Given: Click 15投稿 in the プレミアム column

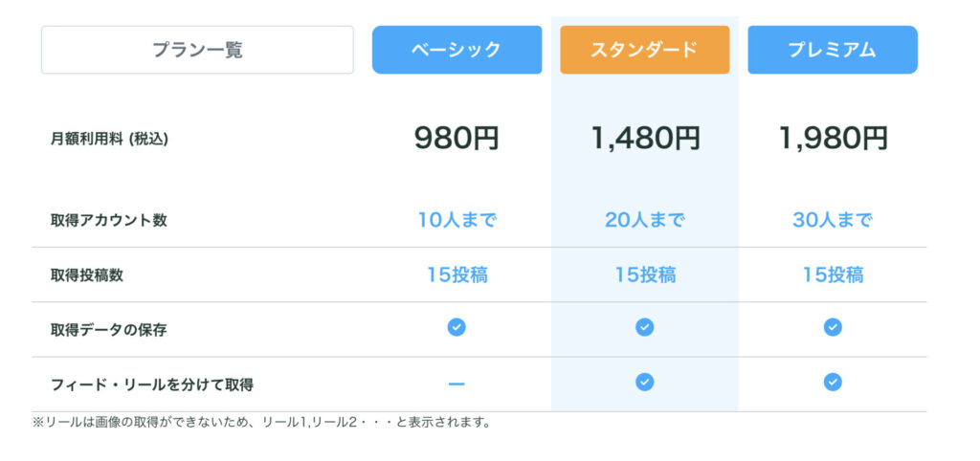Looking at the screenshot, I should click(x=834, y=274).
